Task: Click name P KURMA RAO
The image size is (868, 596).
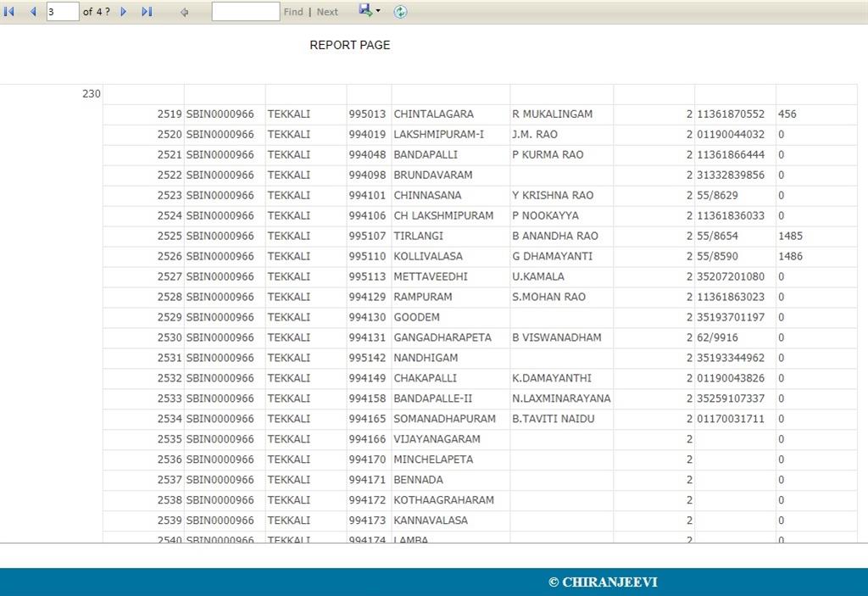Action: click(x=548, y=154)
